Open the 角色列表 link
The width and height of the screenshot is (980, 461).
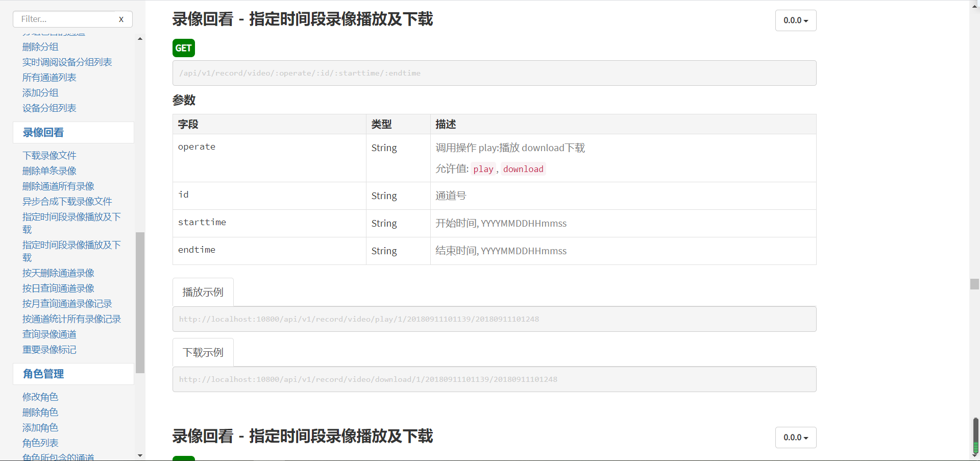tap(40, 443)
